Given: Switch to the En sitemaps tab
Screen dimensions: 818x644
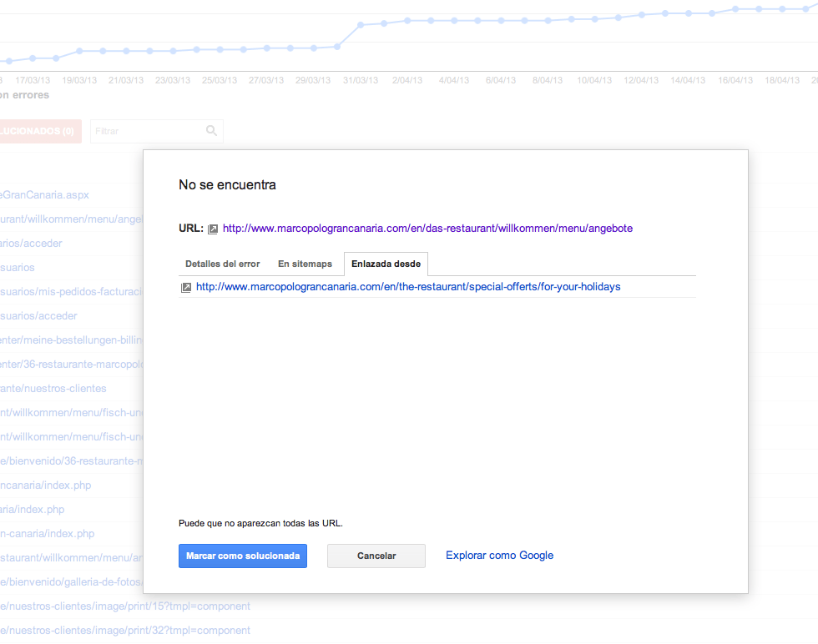Looking at the screenshot, I should 305,264.
